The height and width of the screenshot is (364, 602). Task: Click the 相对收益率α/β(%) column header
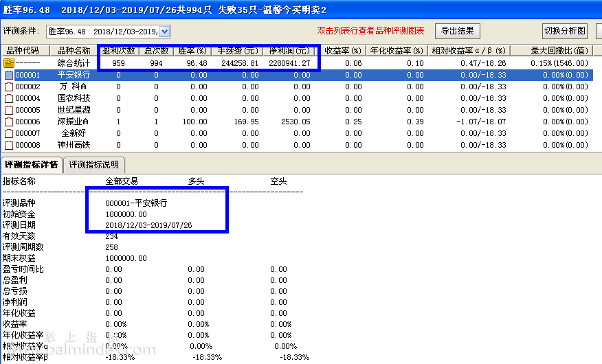[x=469, y=51]
